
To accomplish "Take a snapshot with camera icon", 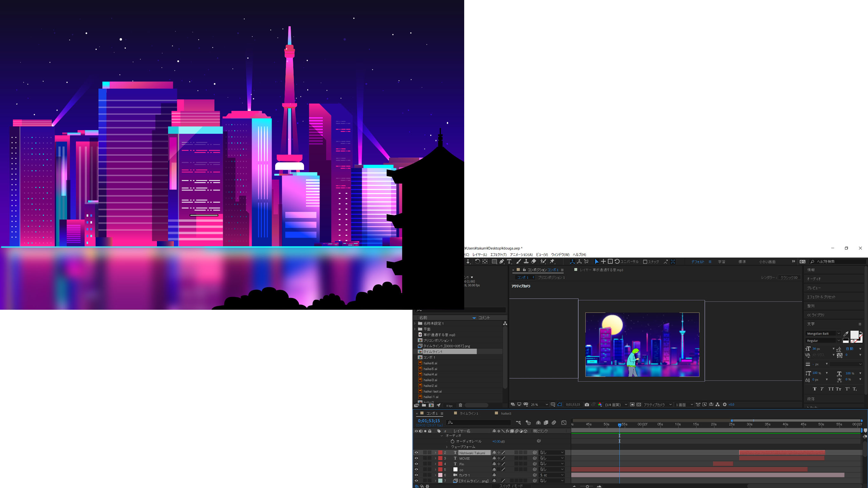I will point(587,405).
